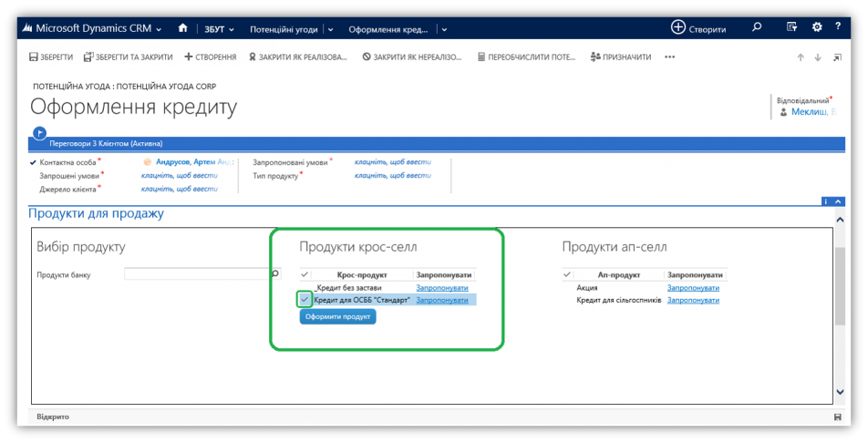Open the more commands ellipsis
Image resolution: width=868 pixels, height=443 pixels.
click(x=670, y=57)
